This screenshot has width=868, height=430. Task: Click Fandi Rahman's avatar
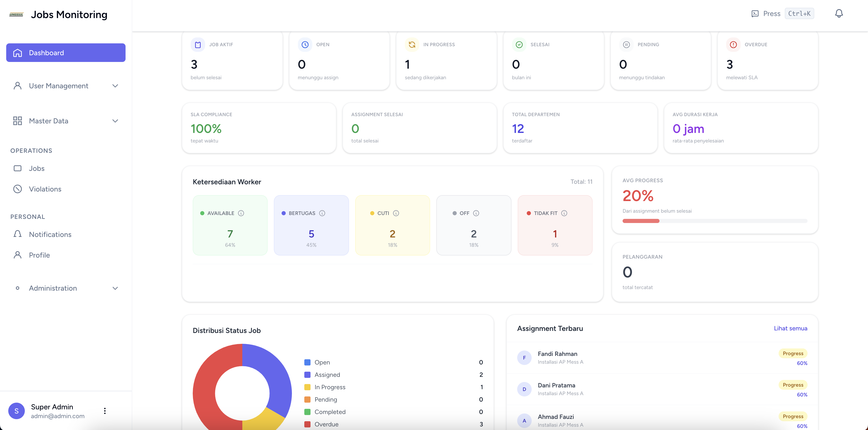point(524,358)
